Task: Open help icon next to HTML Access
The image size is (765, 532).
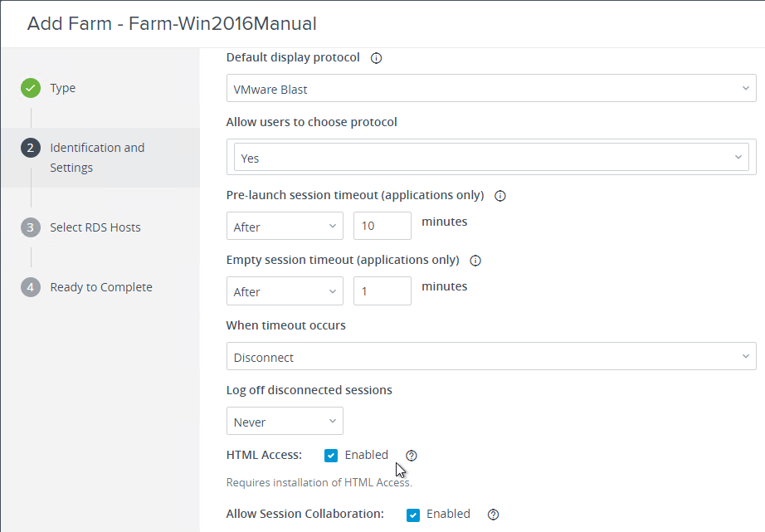Action: click(x=412, y=455)
